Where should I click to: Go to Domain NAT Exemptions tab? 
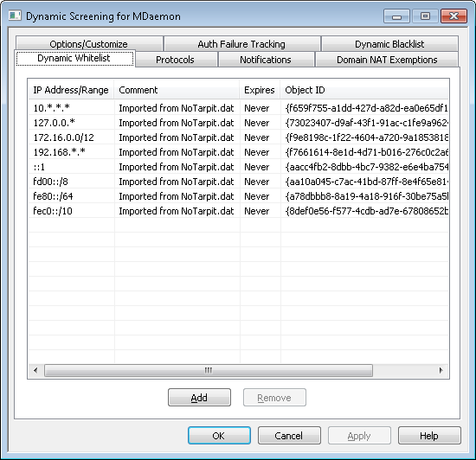(x=387, y=60)
